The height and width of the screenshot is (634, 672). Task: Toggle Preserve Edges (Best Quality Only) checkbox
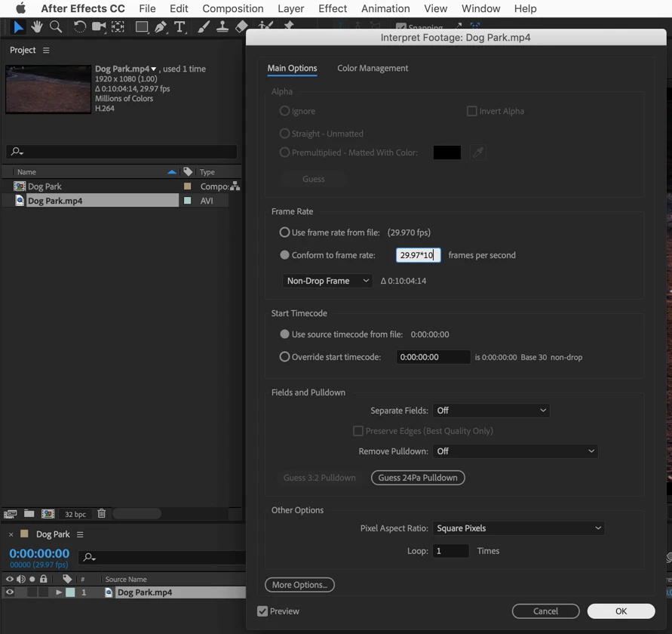(357, 431)
